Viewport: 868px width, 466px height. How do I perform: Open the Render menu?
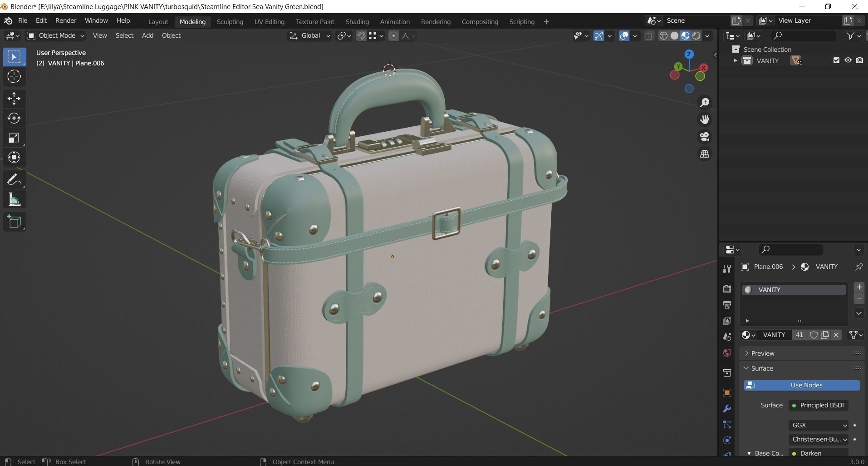click(x=66, y=21)
